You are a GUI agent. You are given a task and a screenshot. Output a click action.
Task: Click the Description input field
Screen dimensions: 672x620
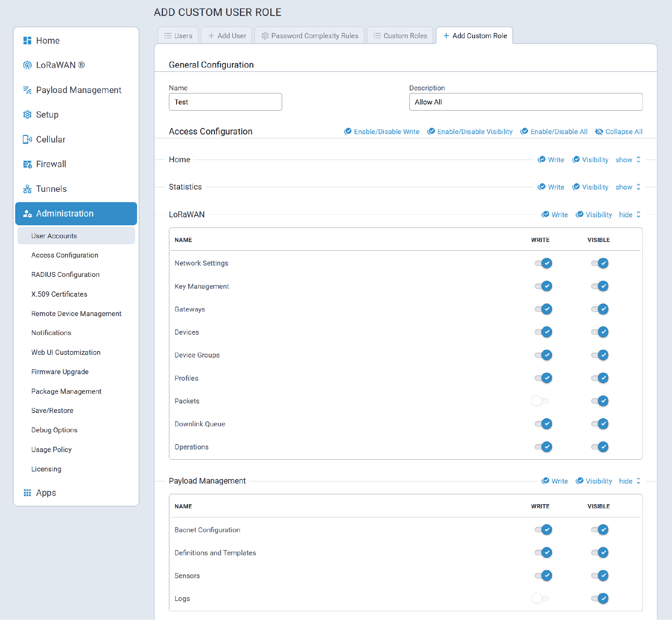(525, 102)
